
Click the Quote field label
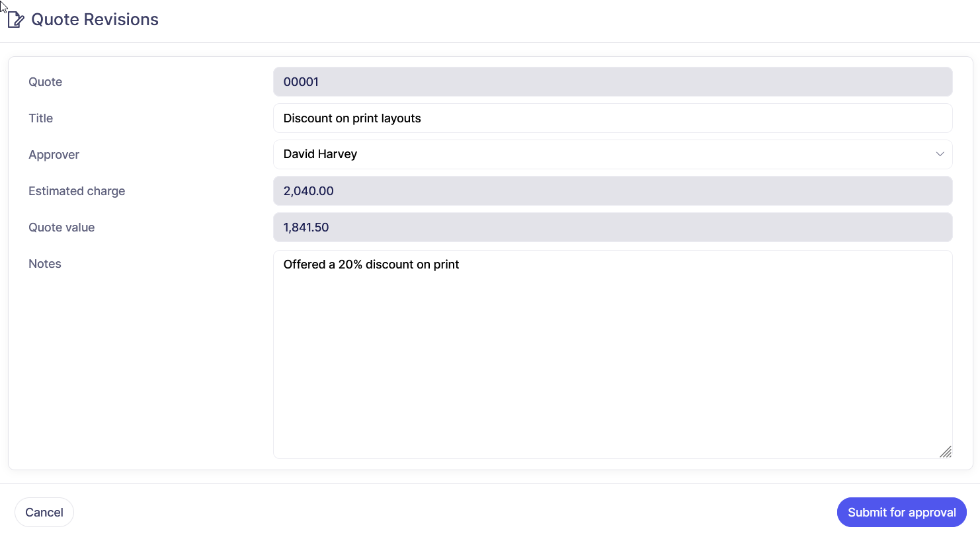45,82
